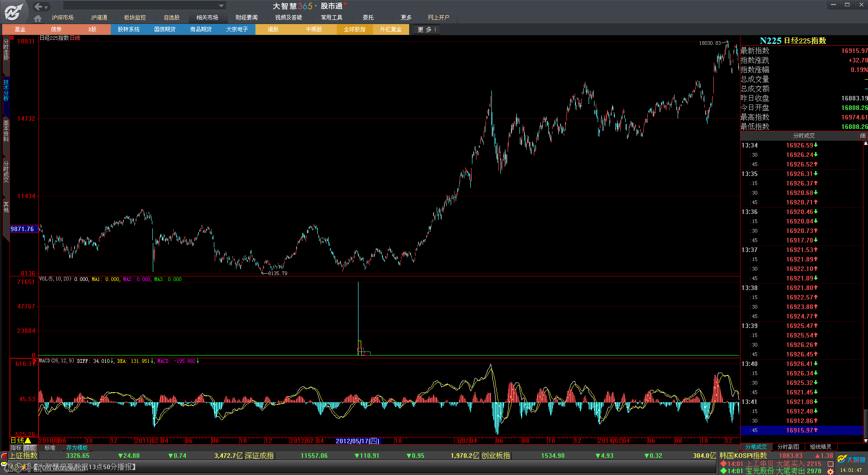Open the 沪港通 menu

99,18
